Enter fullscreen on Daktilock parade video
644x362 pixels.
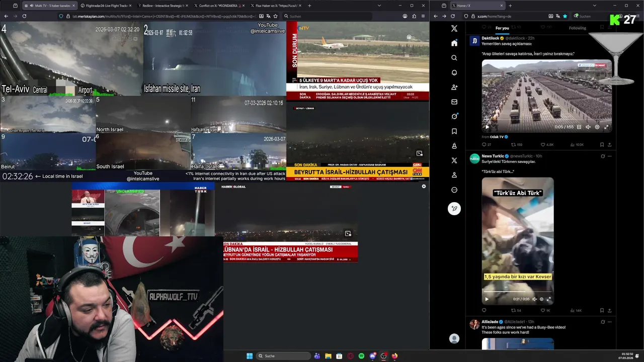click(606, 127)
